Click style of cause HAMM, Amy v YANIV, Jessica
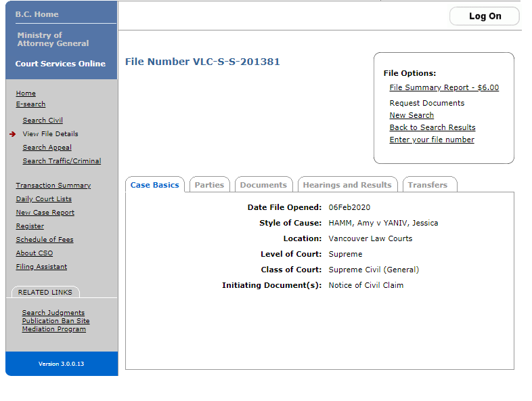 (x=383, y=223)
